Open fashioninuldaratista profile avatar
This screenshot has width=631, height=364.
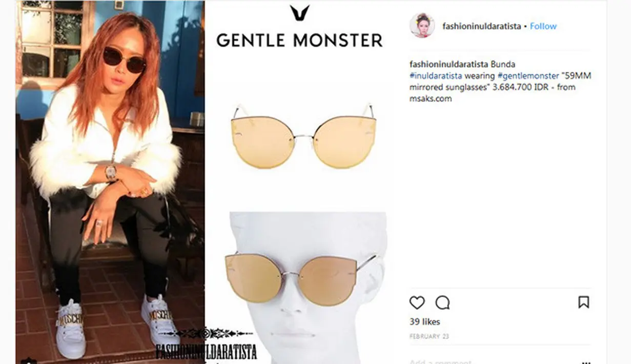pos(422,26)
